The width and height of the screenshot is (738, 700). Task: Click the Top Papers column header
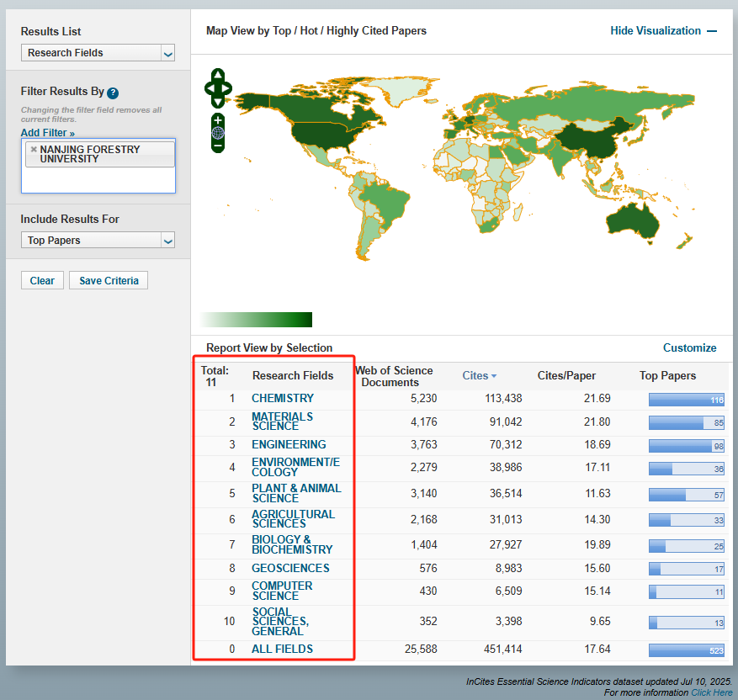pyautogui.click(x=667, y=375)
